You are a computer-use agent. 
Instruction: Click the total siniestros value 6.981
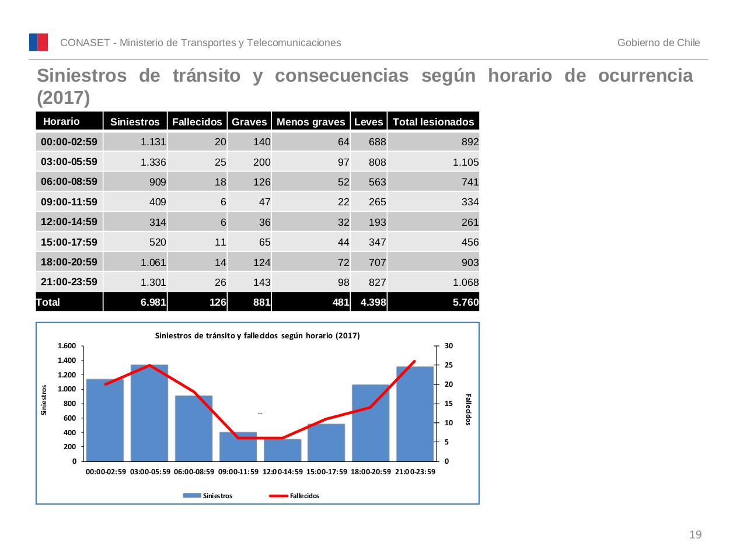click(x=153, y=302)
